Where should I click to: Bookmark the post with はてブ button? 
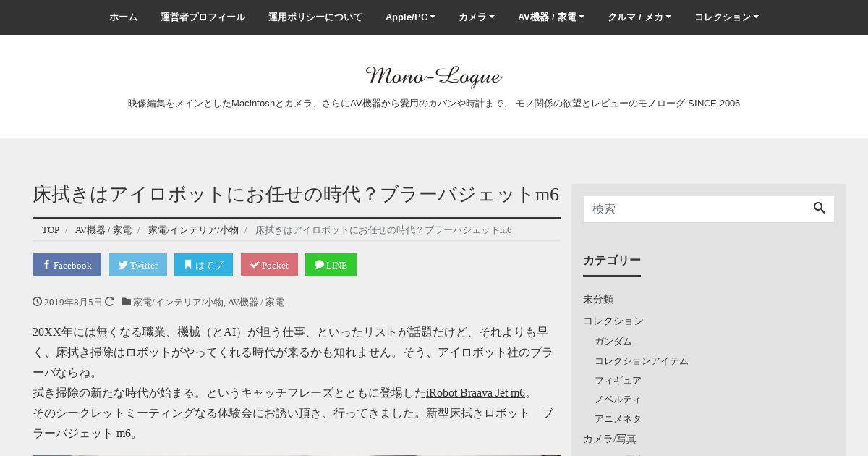click(x=203, y=265)
